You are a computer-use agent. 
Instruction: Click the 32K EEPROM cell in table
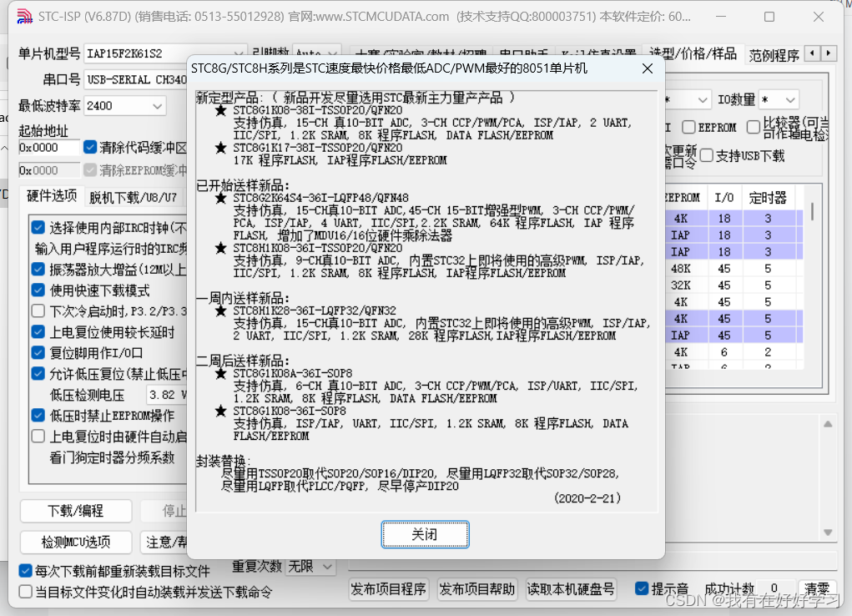(x=681, y=285)
